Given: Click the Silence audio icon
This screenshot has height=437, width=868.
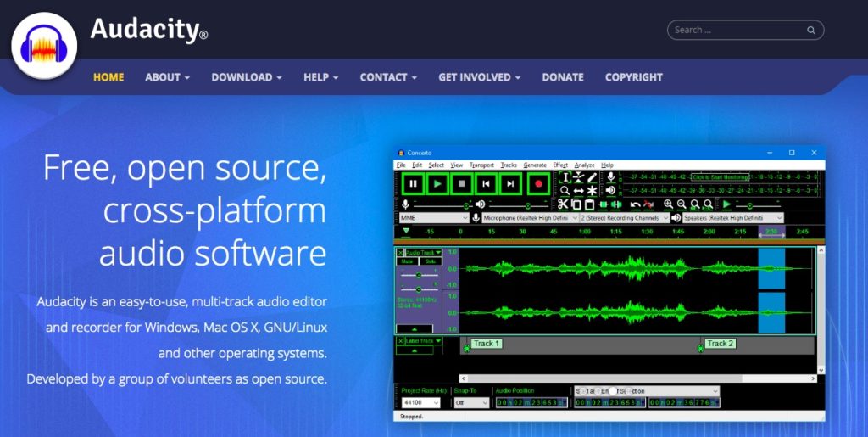Looking at the screenshot, I should tap(616, 205).
